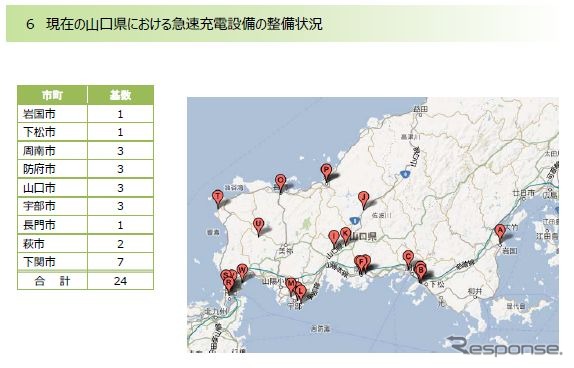Select map marker F on the southern coast
The width and height of the screenshot is (574, 368).
point(362,264)
